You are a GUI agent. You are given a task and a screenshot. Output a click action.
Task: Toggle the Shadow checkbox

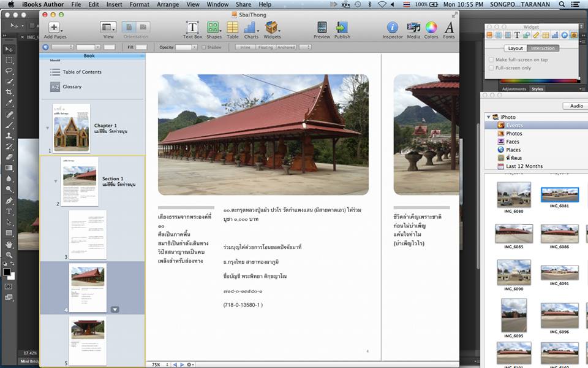point(204,47)
